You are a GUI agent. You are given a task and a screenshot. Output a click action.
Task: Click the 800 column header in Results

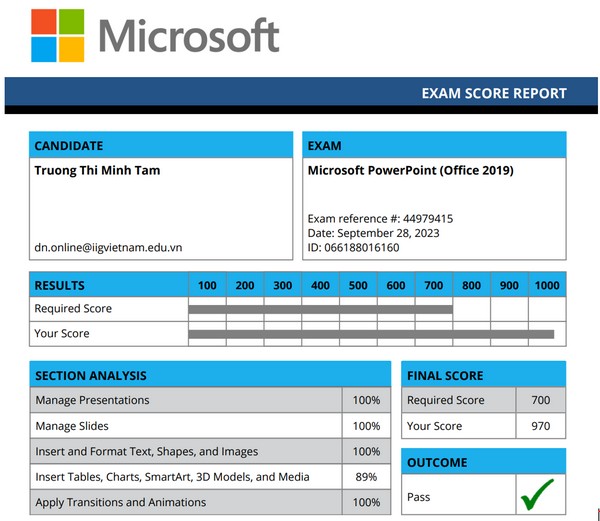click(x=471, y=285)
